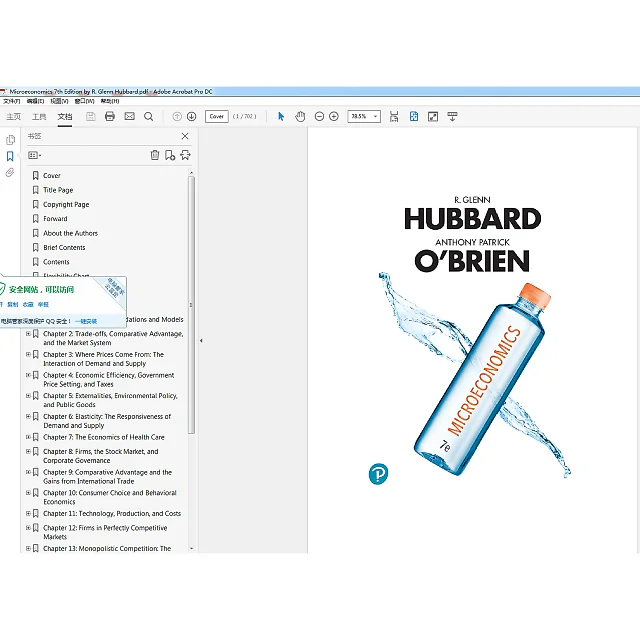
Task: Enter full screen mode icon
Action: coord(433,117)
